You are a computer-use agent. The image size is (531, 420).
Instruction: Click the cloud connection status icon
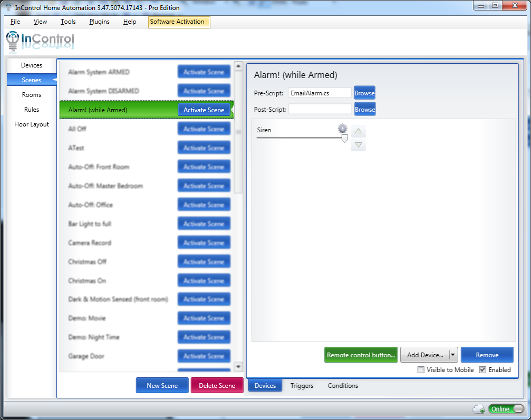479,409
